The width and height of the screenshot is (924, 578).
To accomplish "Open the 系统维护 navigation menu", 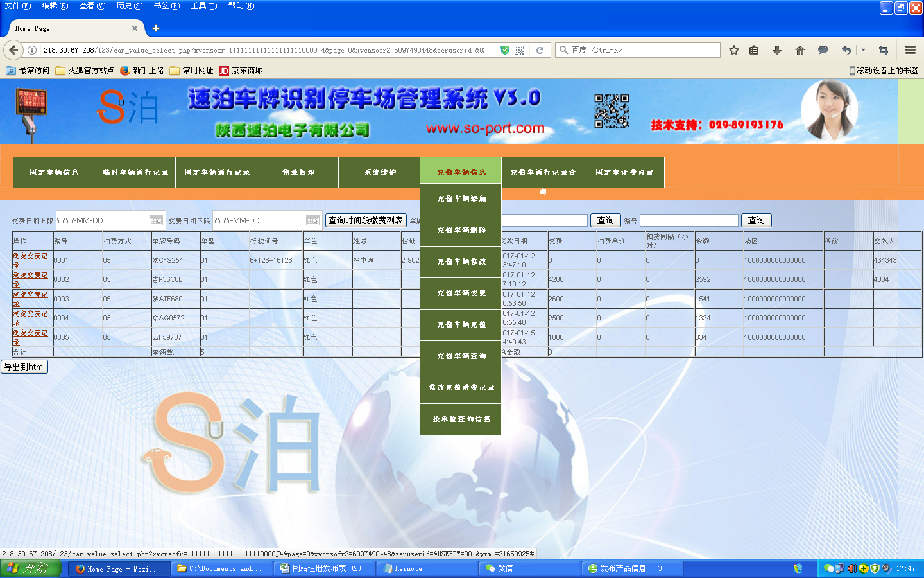I will (379, 173).
